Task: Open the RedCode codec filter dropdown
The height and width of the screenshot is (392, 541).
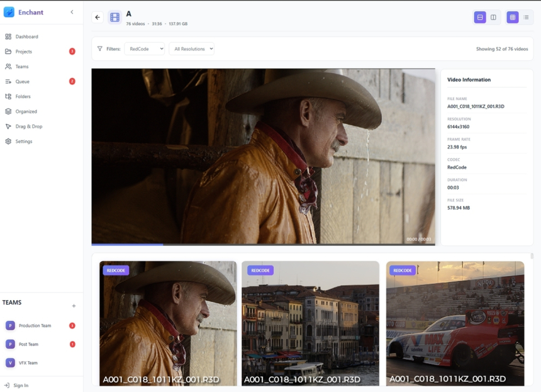Action: coord(144,48)
